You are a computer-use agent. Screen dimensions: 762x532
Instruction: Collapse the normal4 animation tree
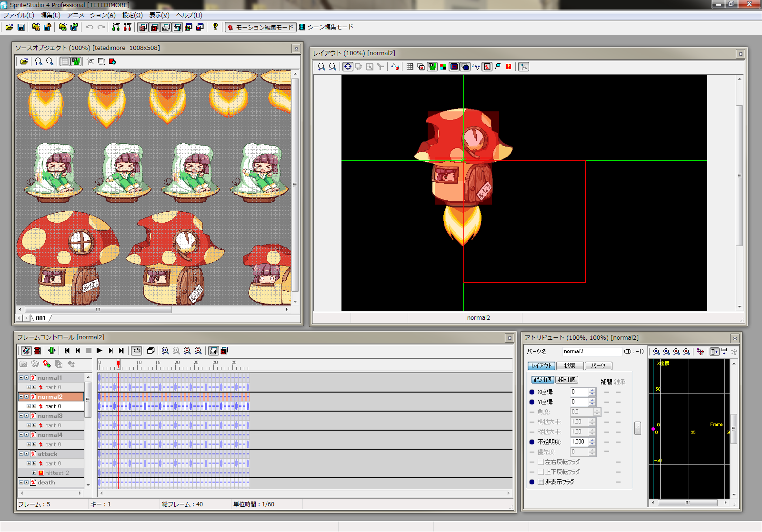pos(21,435)
